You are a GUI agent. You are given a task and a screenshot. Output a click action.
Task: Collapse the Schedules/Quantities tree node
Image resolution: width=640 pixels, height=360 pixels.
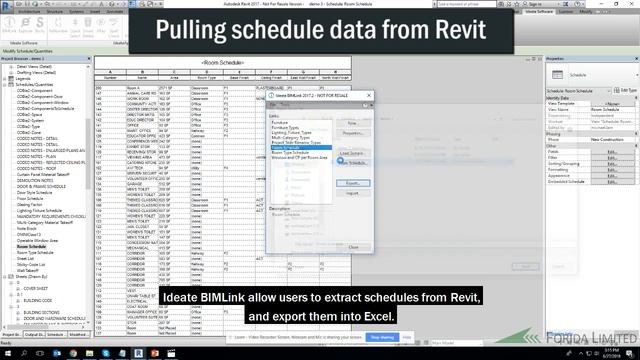(x=5, y=84)
